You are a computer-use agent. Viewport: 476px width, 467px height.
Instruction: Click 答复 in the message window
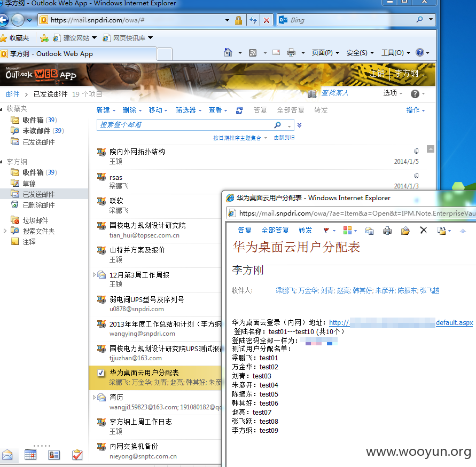pos(245,231)
